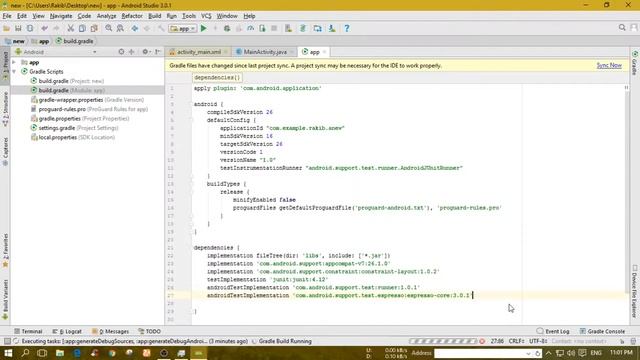Image resolution: width=640 pixels, height=360 pixels.
Task: Open CRLF line separator selector
Action: click(516, 341)
